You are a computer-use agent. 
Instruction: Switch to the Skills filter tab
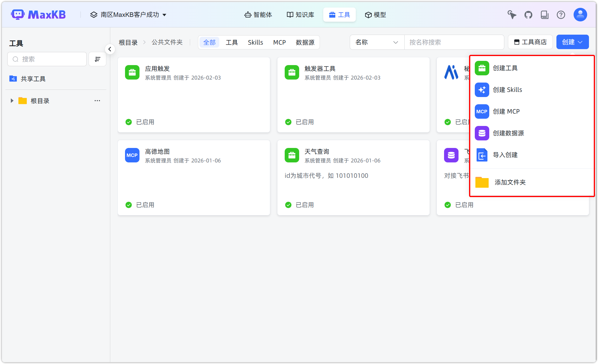(255, 42)
